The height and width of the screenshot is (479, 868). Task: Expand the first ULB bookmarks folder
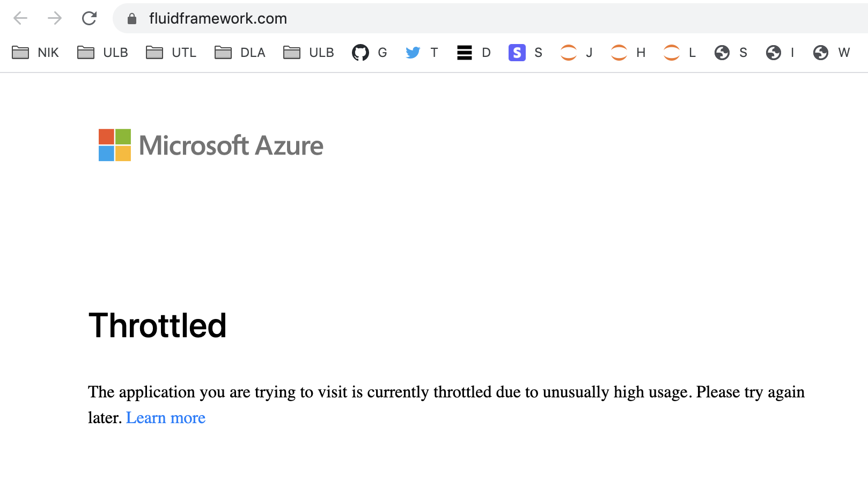click(102, 53)
